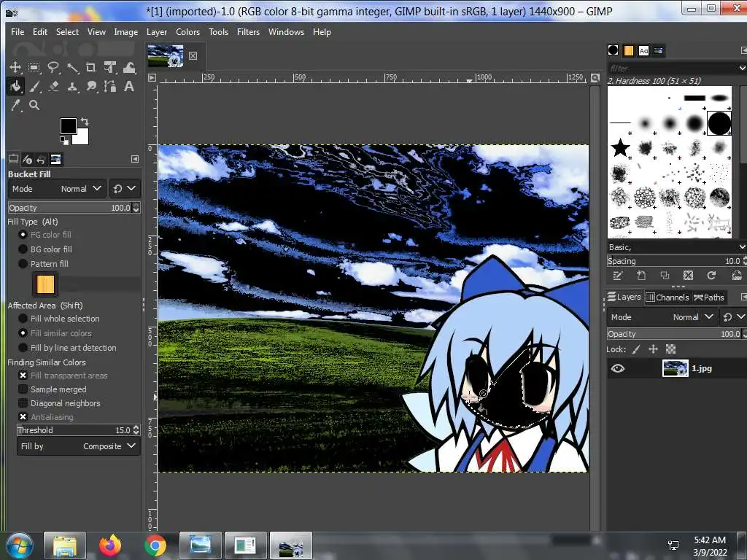Viewport: 747px width, 560px height.
Task: Select the Unified Transform tool
Action: pos(110,68)
